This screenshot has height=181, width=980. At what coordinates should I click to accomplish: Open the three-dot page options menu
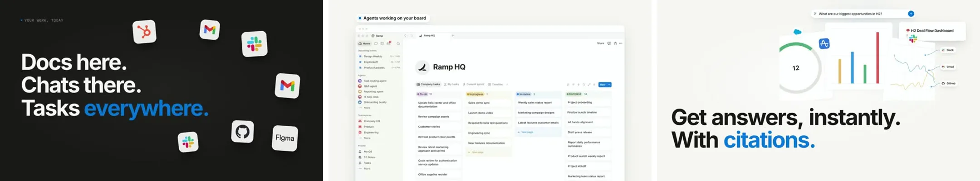[x=621, y=43]
